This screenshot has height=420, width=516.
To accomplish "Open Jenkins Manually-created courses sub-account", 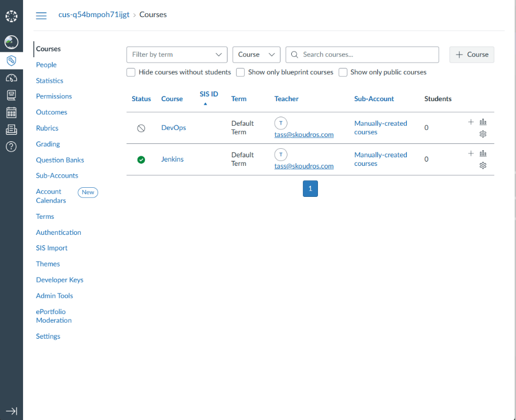I will pos(381,159).
